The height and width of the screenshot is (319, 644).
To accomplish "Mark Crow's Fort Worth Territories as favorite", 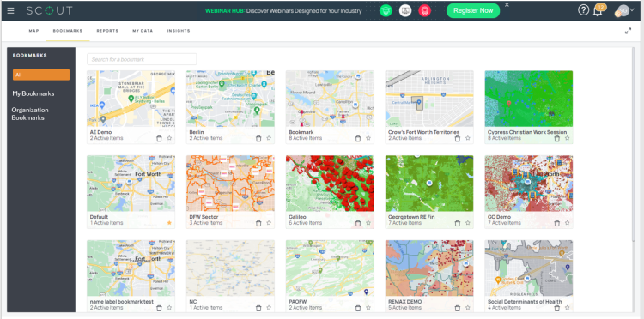I will click(x=467, y=138).
